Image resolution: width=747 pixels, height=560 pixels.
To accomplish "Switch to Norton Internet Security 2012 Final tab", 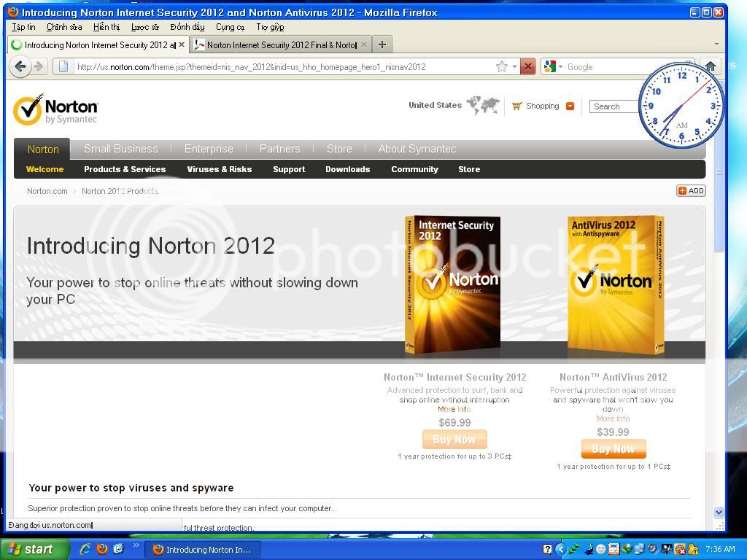I will tap(281, 44).
